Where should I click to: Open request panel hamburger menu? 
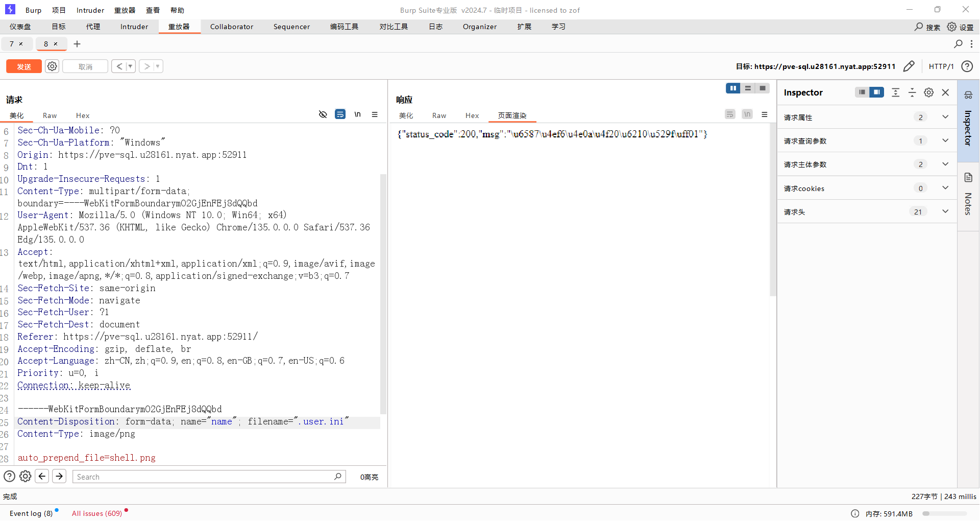point(375,114)
